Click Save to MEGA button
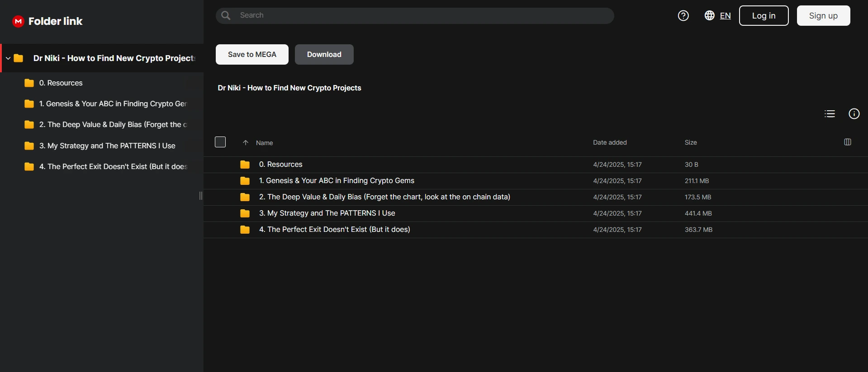 (x=252, y=54)
